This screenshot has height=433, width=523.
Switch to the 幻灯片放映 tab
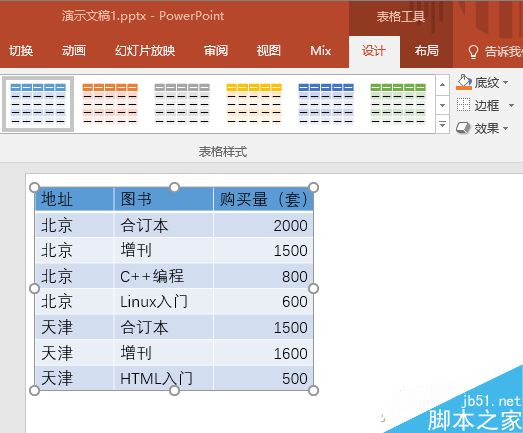click(x=145, y=51)
